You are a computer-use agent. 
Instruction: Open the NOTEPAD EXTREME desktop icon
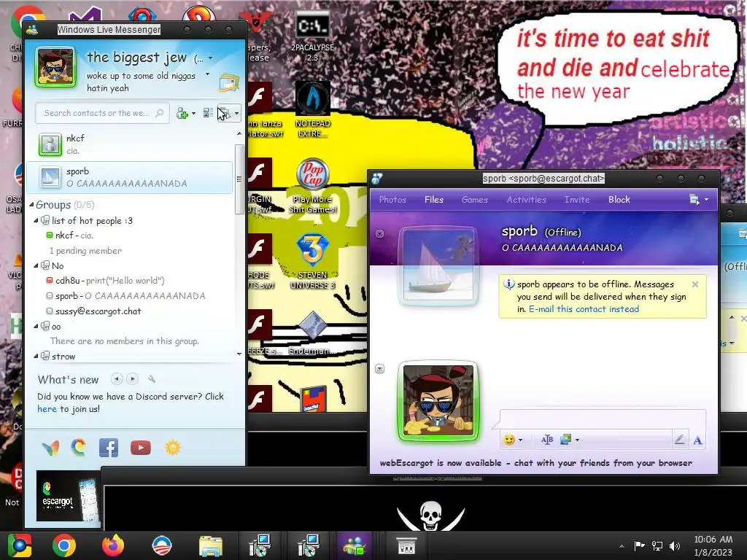pos(312,109)
